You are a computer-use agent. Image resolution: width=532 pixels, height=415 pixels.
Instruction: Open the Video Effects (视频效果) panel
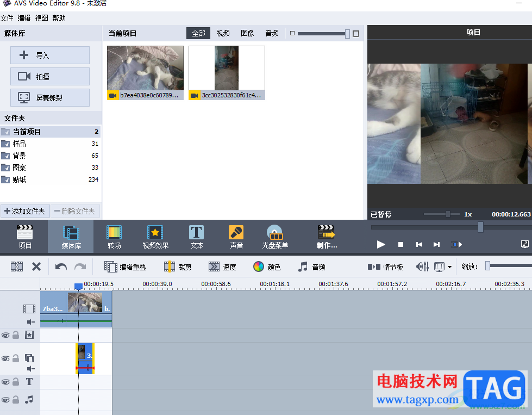155,237
